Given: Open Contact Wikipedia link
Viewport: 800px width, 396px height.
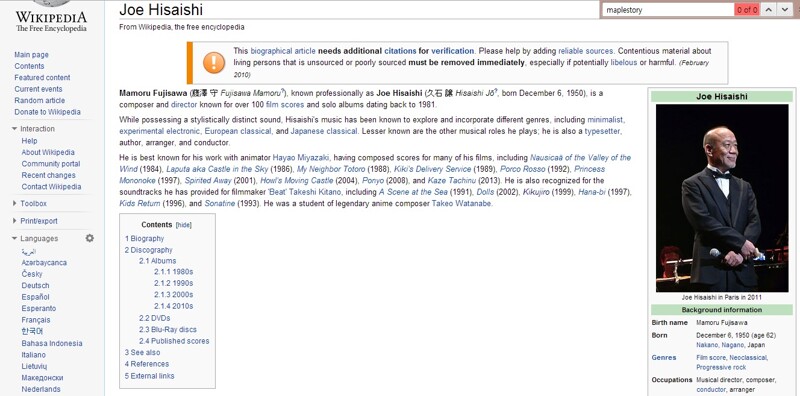Looking at the screenshot, I should 51,187.
